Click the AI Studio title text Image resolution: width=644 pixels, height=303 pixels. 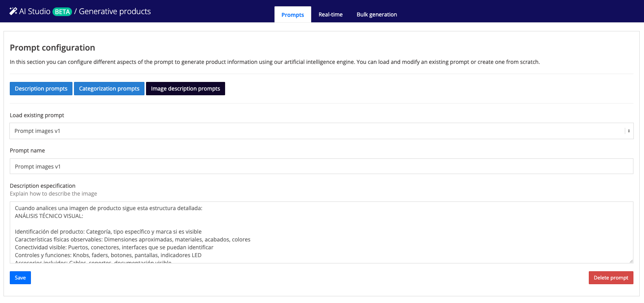tap(35, 11)
